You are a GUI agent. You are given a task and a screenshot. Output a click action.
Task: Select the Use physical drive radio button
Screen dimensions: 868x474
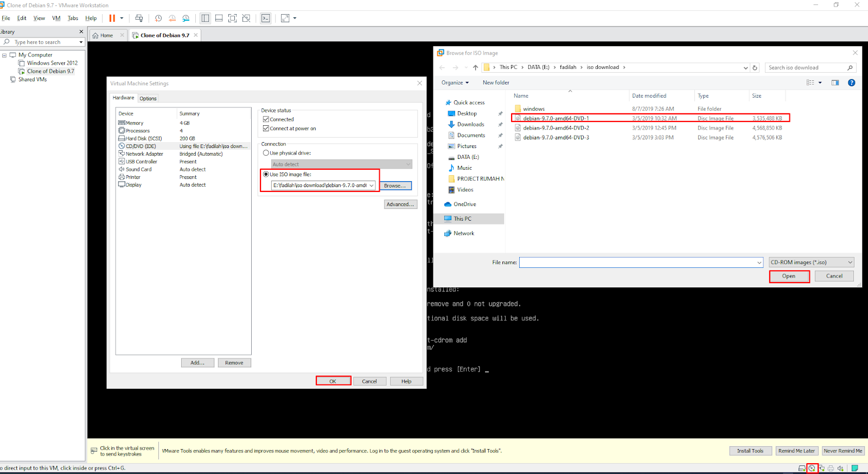point(266,153)
